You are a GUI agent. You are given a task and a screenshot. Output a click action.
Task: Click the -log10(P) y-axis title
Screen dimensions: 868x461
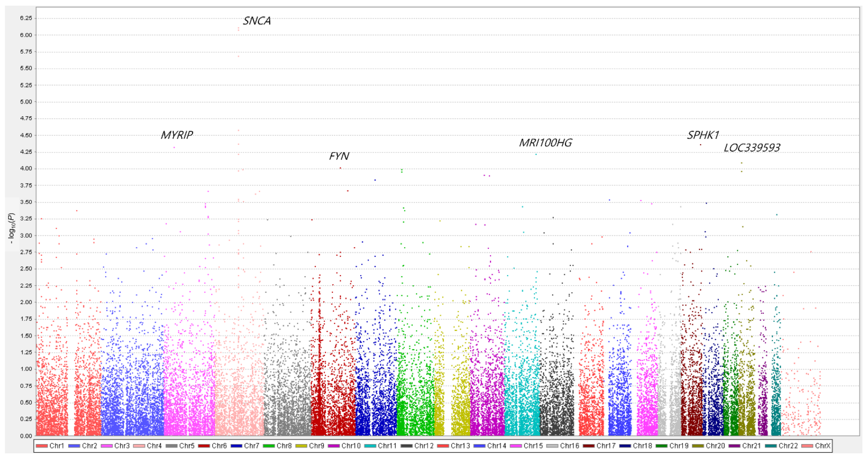pos(12,228)
